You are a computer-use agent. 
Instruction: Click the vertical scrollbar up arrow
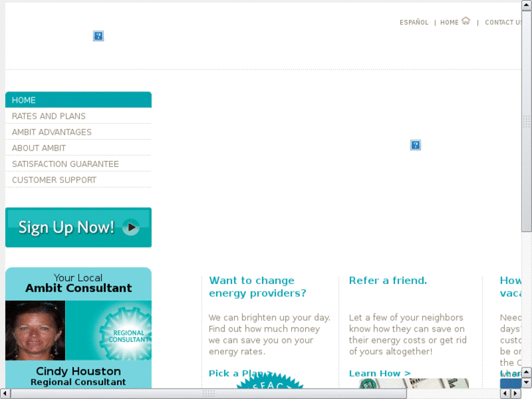click(527, 5)
